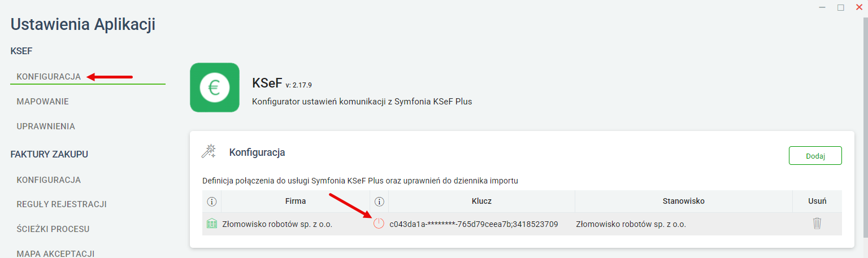Click the info icon left of Firma header

point(212,202)
